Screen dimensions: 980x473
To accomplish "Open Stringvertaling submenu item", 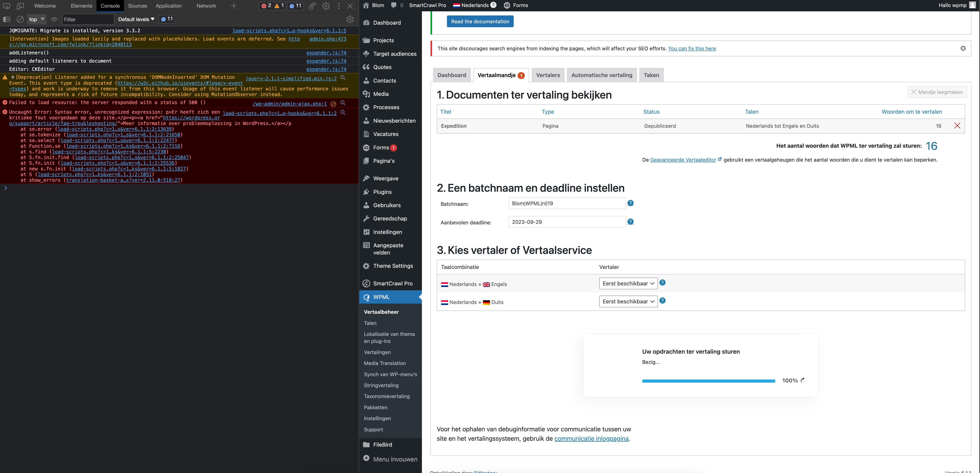I will click(381, 385).
